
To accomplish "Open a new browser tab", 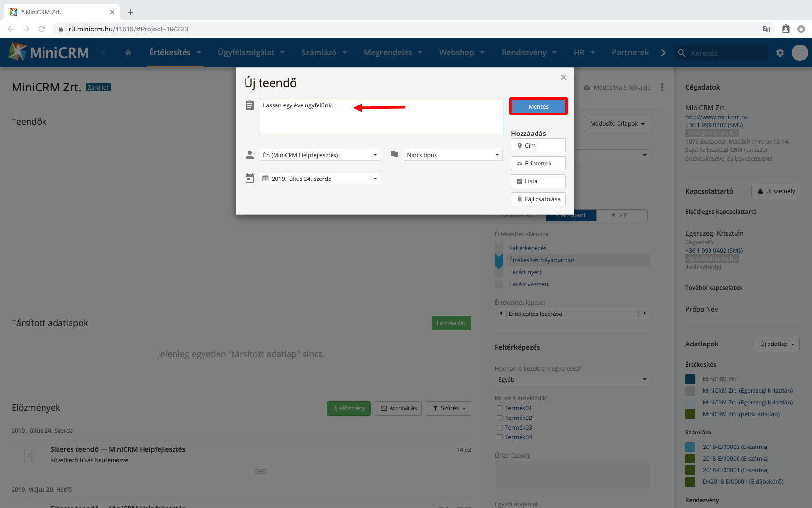I will 130,12.
